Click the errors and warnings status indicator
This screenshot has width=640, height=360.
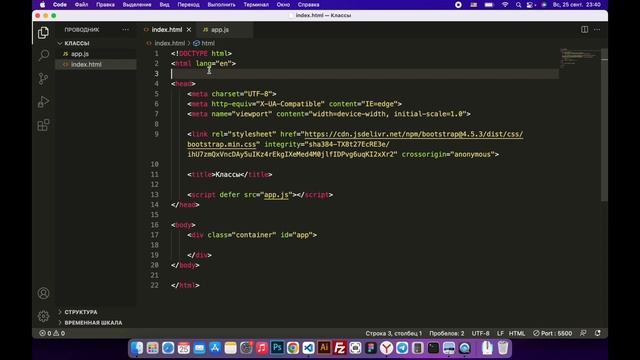point(52,333)
